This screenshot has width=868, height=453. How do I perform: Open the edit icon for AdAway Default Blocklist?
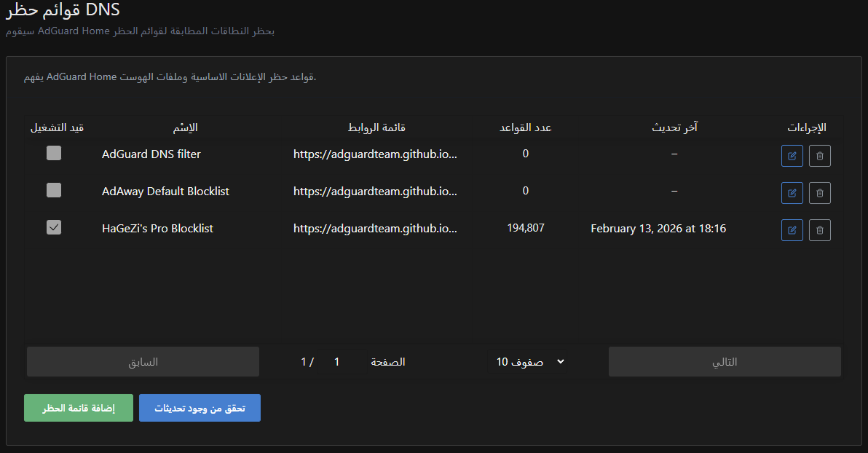pyautogui.click(x=792, y=192)
